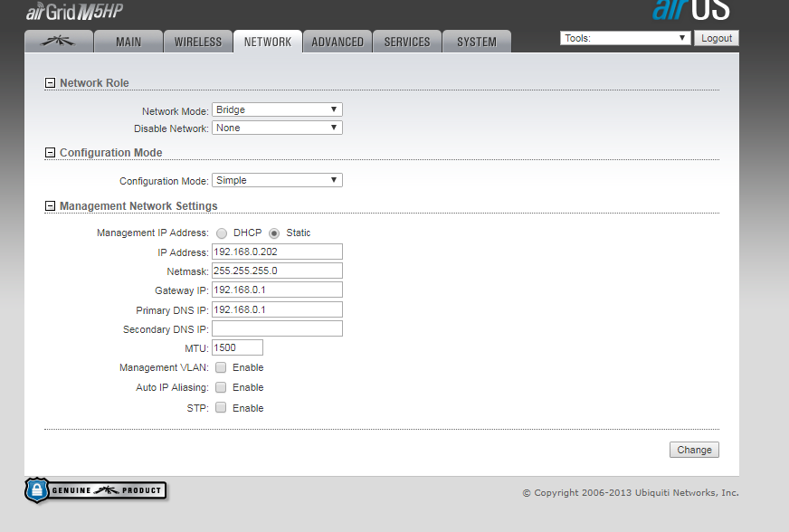Select Static for Management IP Address
Image resolution: width=789 pixels, height=532 pixels.
pyautogui.click(x=274, y=233)
